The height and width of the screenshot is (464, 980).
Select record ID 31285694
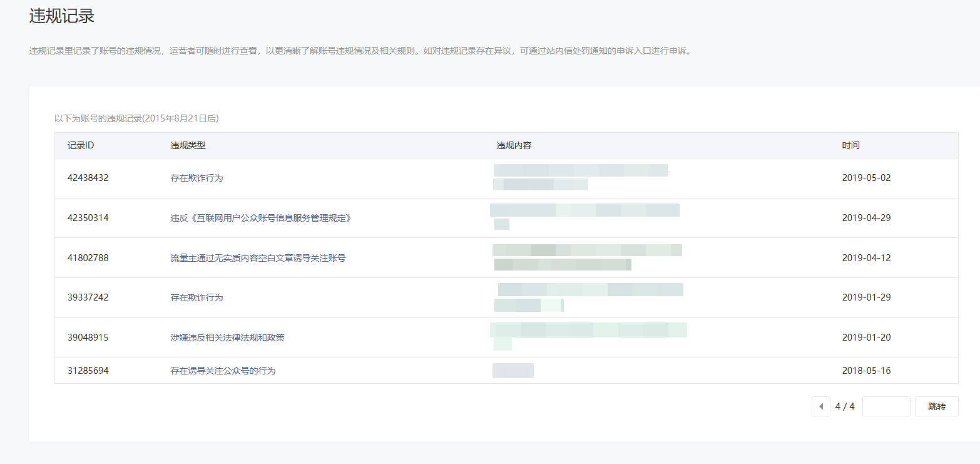point(88,371)
